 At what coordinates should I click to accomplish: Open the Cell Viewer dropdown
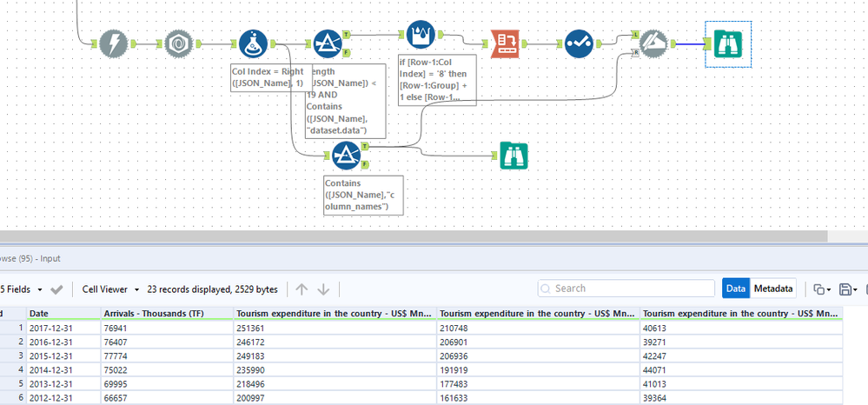(110, 289)
